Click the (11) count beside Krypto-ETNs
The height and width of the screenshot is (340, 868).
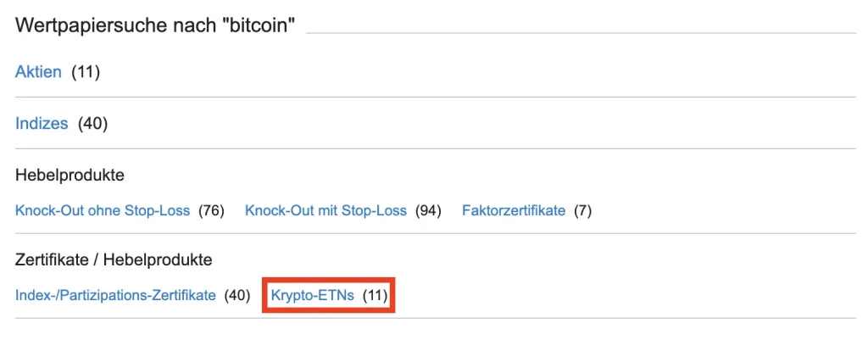coord(375,296)
